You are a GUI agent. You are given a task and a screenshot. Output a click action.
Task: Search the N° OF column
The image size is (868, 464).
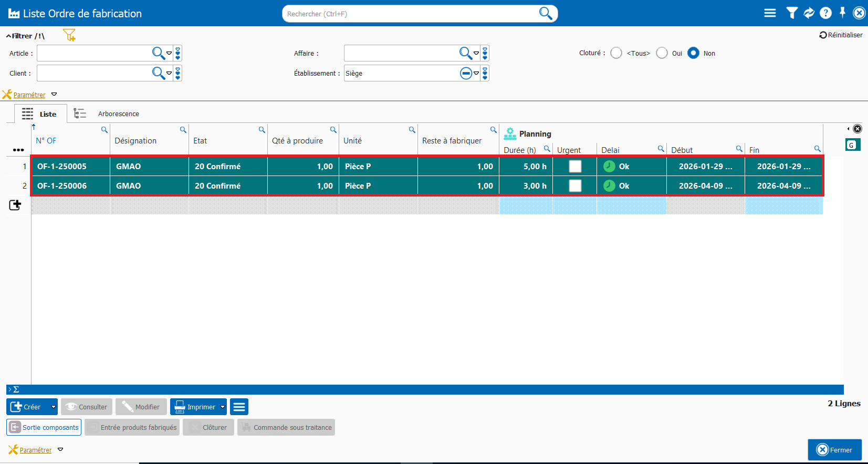[x=104, y=130]
